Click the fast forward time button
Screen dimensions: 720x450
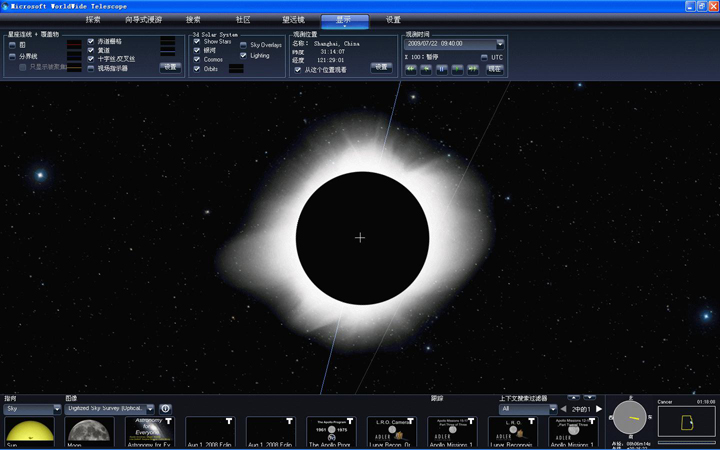[x=474, y=69]
